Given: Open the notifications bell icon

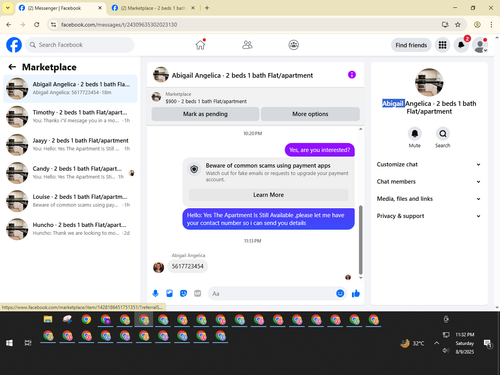Looking at the screenshot, I should point(461,45).
